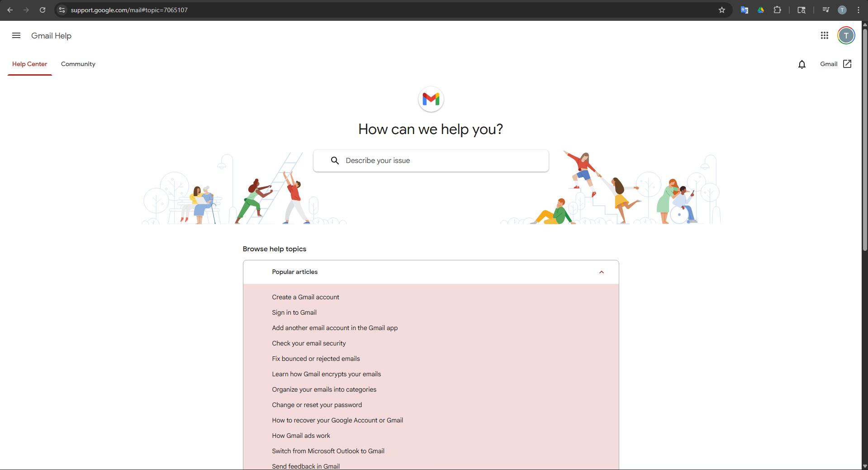Click the browser forward arrow
The height and width of the screenshot is (470, 868).
(26, 10)
